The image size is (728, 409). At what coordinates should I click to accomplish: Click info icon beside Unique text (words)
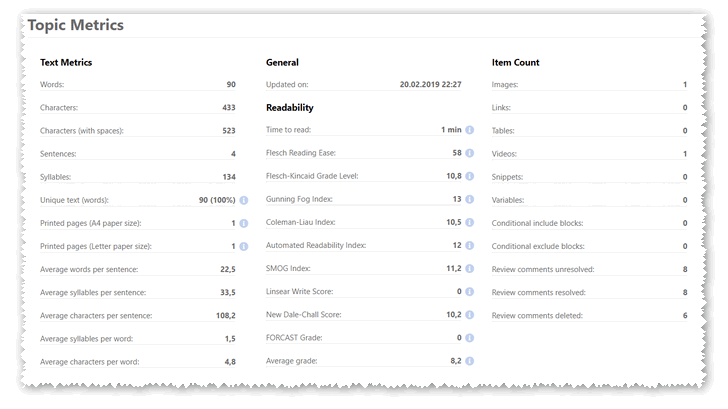point(244,201)
